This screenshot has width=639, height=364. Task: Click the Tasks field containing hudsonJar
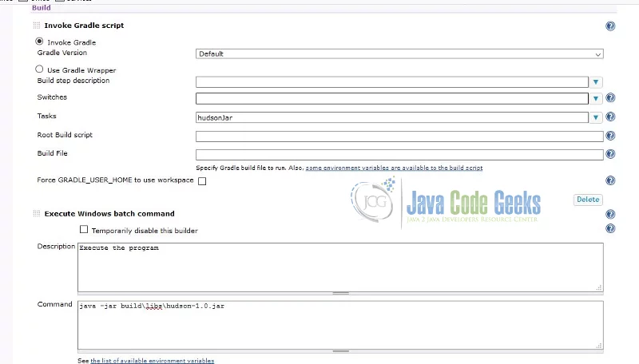392,117
